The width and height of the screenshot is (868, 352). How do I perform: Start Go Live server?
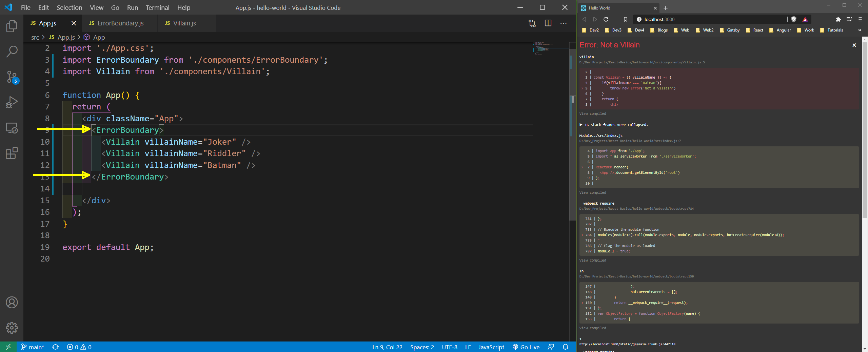click(526, 347)
